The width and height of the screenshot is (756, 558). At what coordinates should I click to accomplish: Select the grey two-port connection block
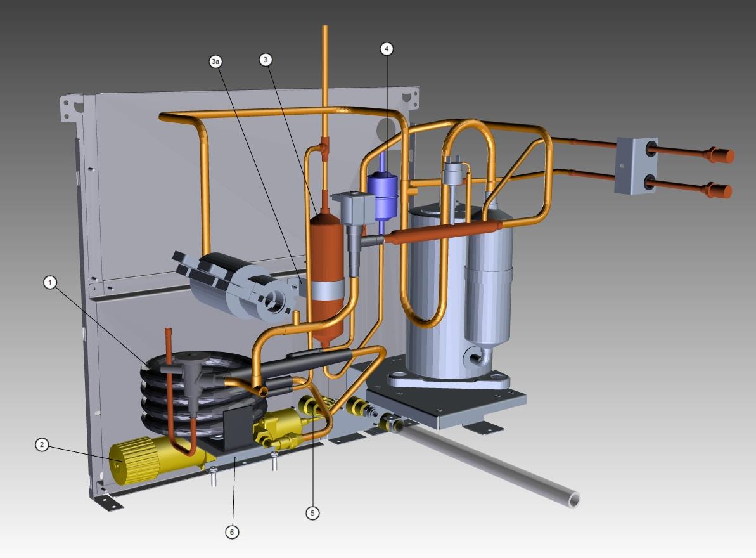click(636, 166)
